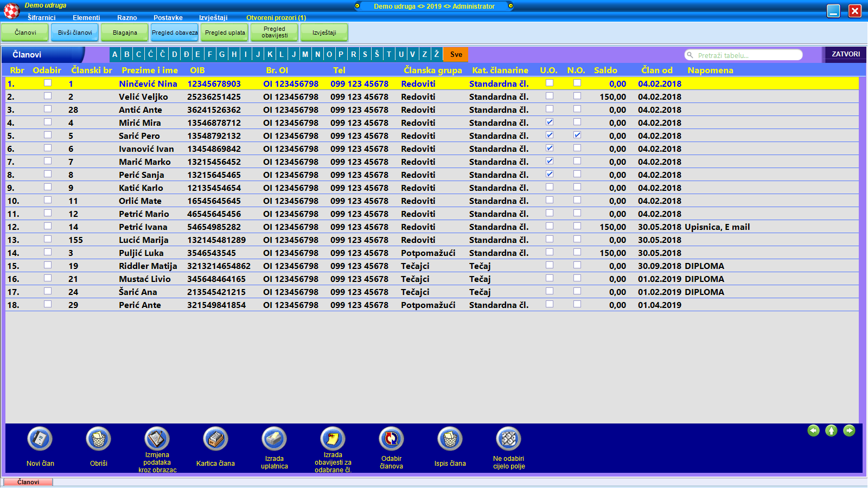The image size is (868, 488).
Task: Uncheck U.O. checkbox for Mirić Mira
Action: click(550, 122)
